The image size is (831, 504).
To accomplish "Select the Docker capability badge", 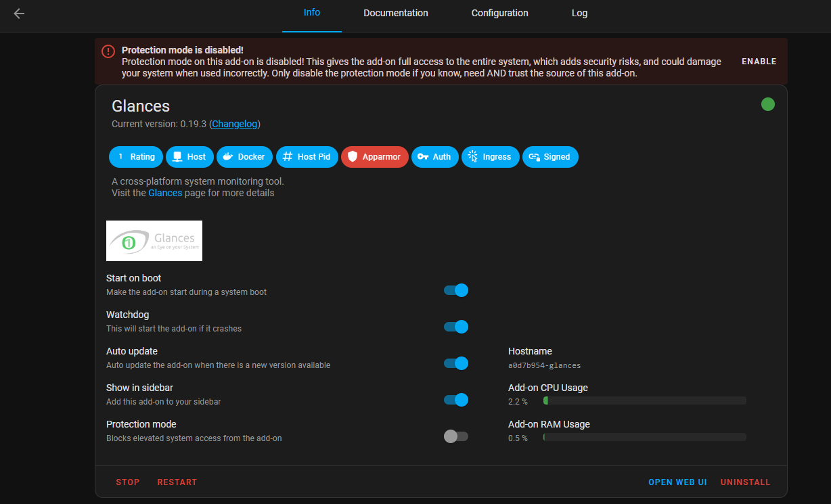I will [x=244, y=156].
